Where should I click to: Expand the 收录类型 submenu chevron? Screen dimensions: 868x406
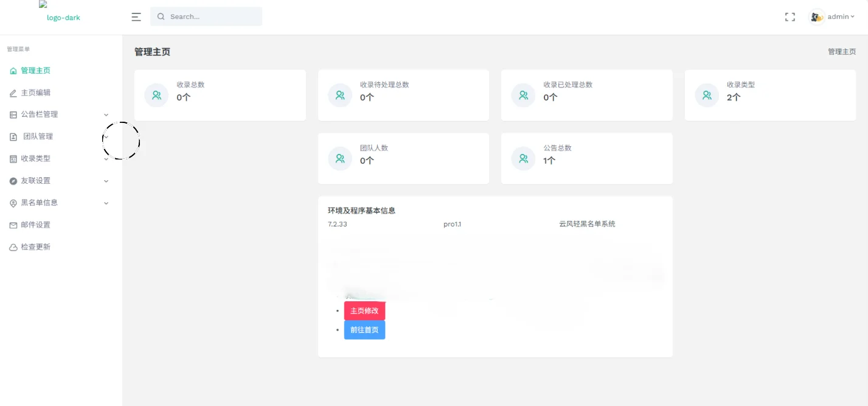[106, 159]
